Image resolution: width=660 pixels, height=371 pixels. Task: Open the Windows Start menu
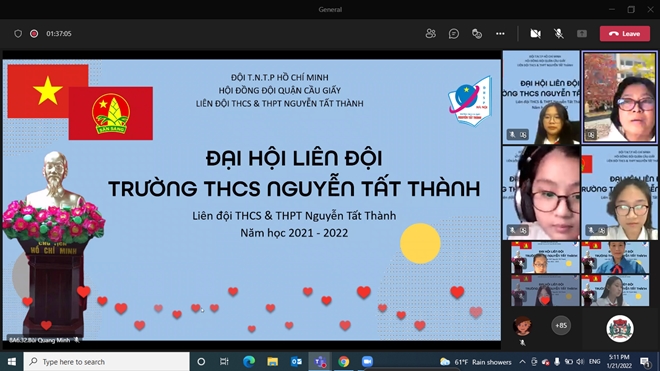pyautogui.click(x=11, y=362)
